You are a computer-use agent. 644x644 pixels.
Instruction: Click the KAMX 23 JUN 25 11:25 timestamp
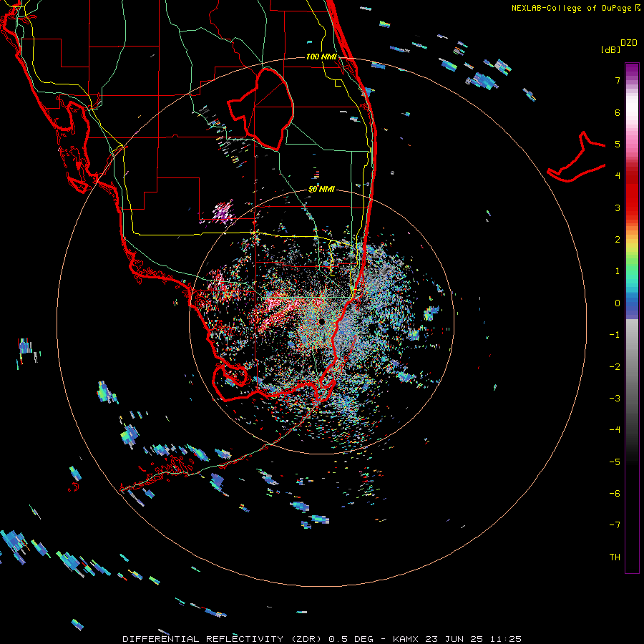pos(457,639)
